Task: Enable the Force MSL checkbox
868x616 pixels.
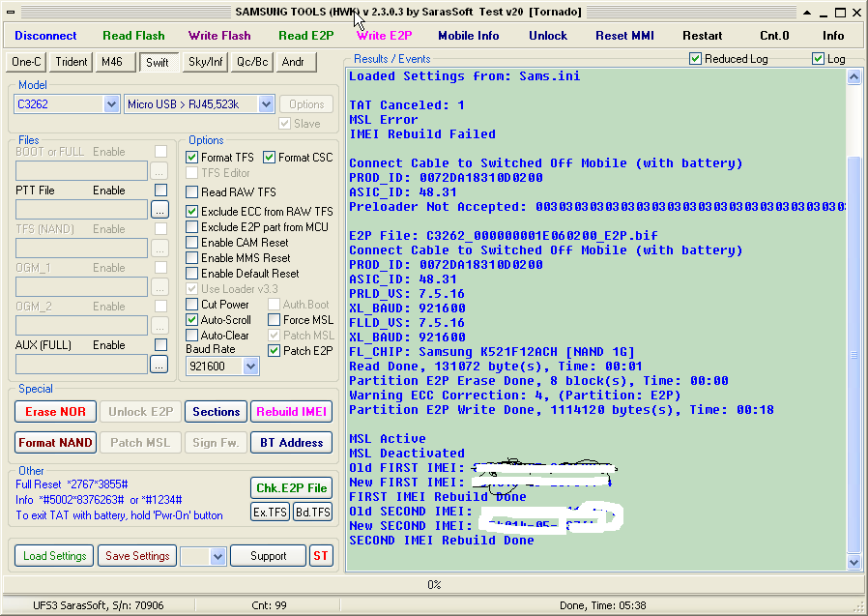Action: click(274, 320)
